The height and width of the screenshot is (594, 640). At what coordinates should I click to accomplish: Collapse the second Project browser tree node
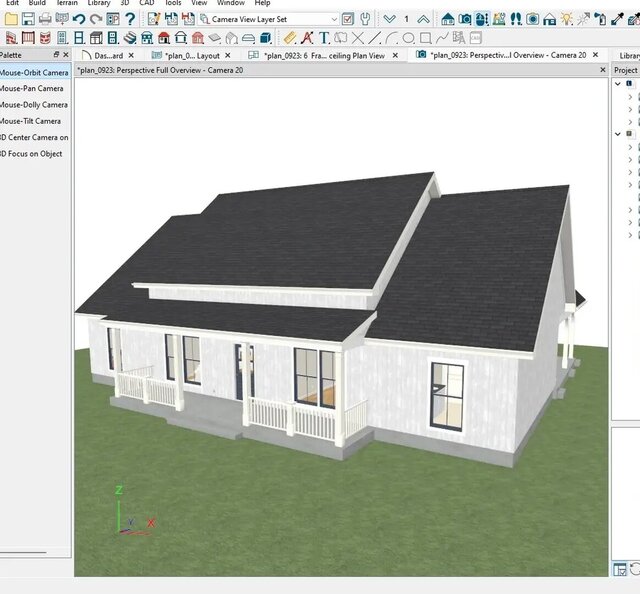(x=618, y=134)
